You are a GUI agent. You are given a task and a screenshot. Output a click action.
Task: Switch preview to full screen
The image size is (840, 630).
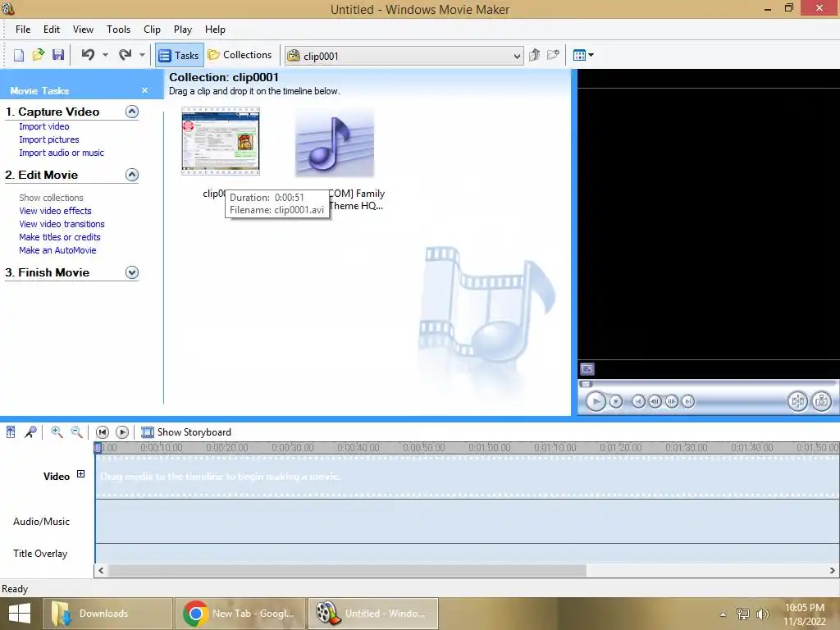coord(587,369)
